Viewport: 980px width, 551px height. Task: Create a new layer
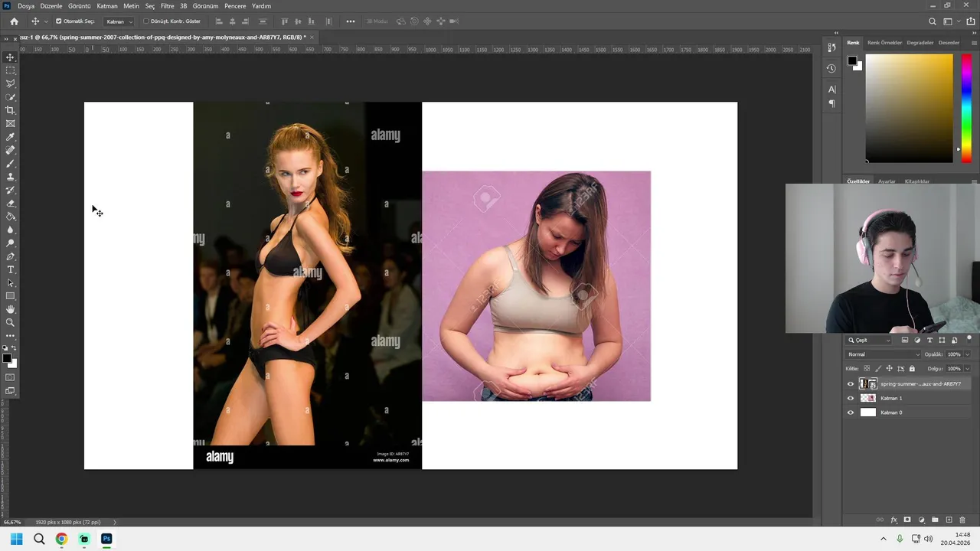949,520
